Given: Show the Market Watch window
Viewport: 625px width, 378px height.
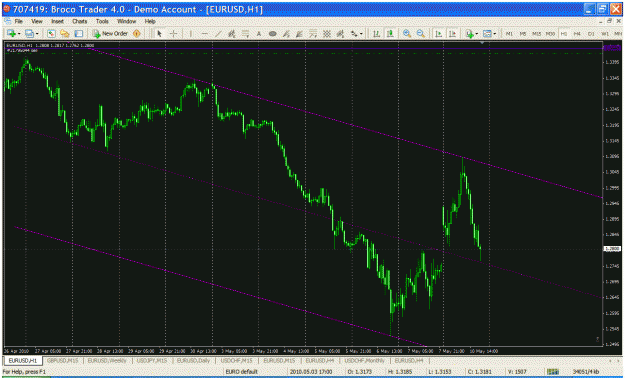Looking at the screenshot, I should point(51,33).
